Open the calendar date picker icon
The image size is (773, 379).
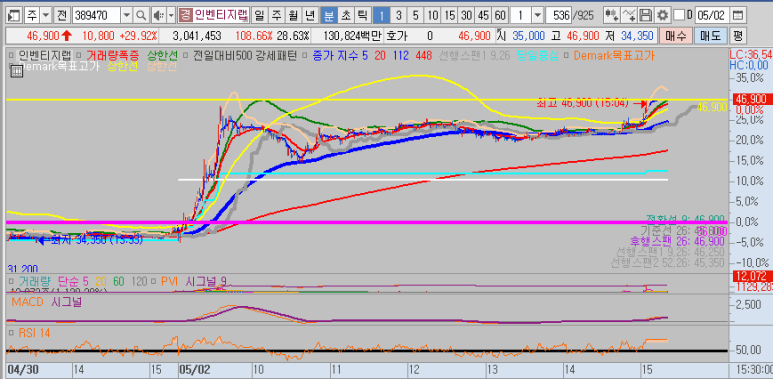coord(738,15)
